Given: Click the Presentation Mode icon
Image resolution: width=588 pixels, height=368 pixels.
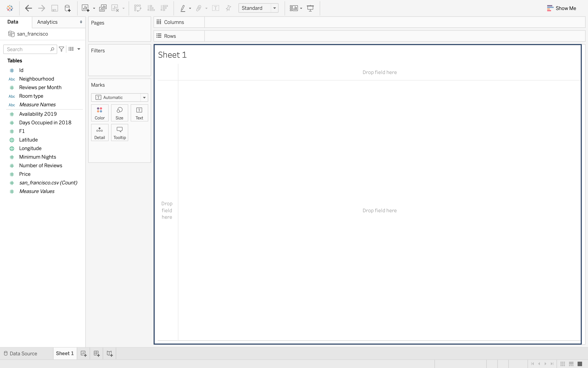Looking at the screenshot, I should click(310, 8).
